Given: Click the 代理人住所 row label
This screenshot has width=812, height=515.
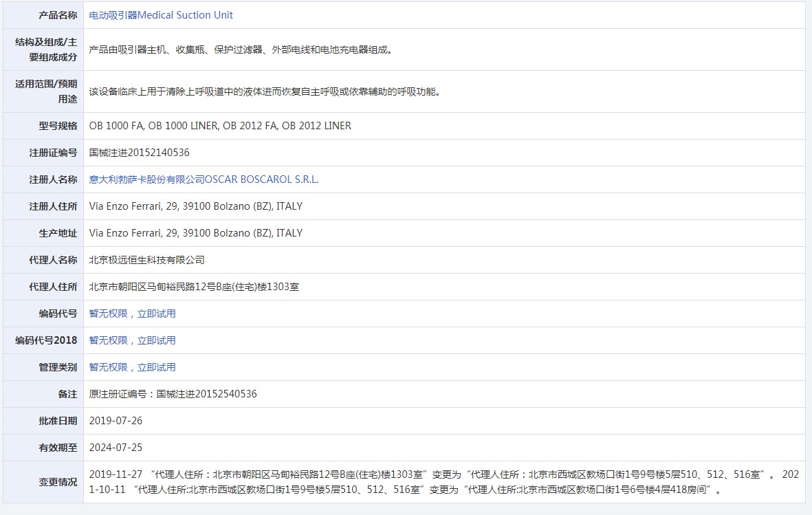Looking at the screenshot, I should click(x=54, y=287).
